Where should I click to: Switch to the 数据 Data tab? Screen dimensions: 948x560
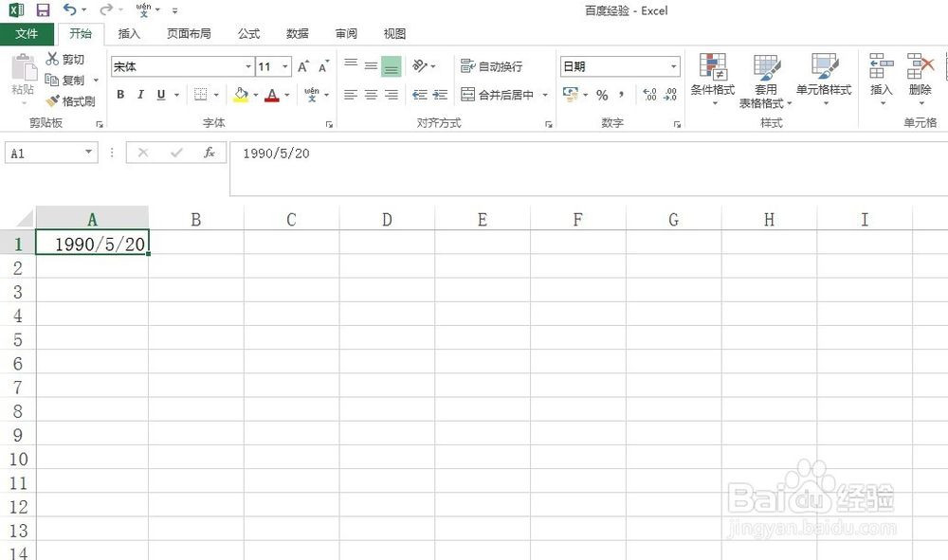[x=298, y=34]
